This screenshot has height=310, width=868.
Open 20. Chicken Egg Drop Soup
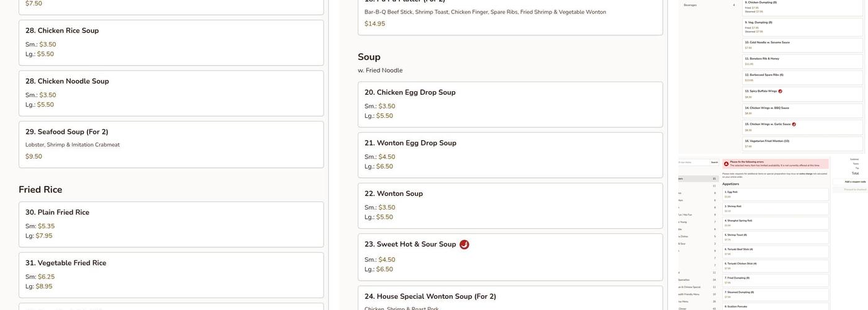point(510,104)
